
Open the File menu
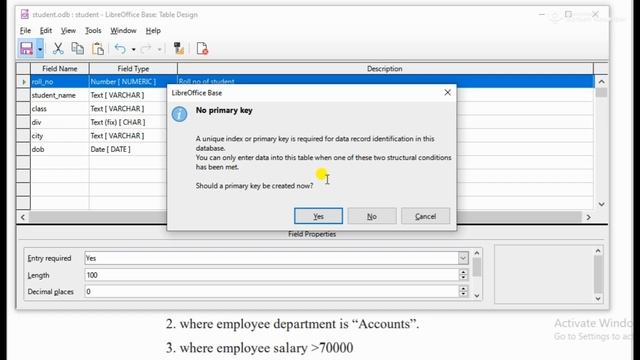[x=25, y=31]
